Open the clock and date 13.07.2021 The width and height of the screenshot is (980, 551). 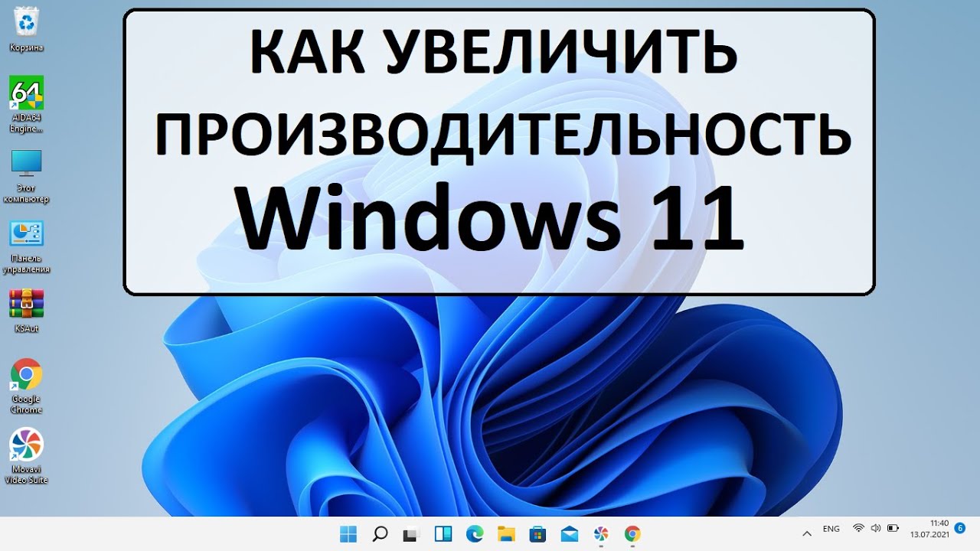click(x=930, y=528)
